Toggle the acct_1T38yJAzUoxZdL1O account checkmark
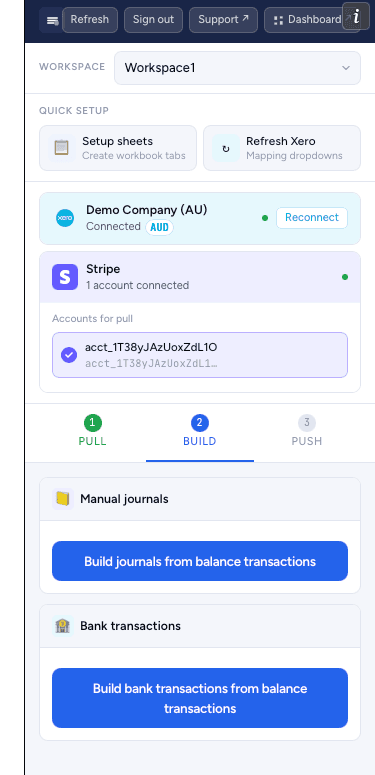This screenshot has height=775, width=375. [x=69, y=354]
